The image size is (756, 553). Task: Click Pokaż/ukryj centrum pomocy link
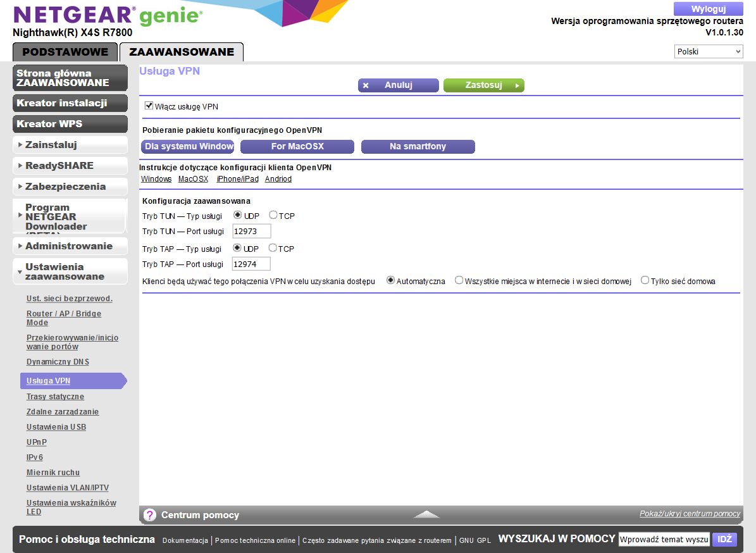pos(690,514)
